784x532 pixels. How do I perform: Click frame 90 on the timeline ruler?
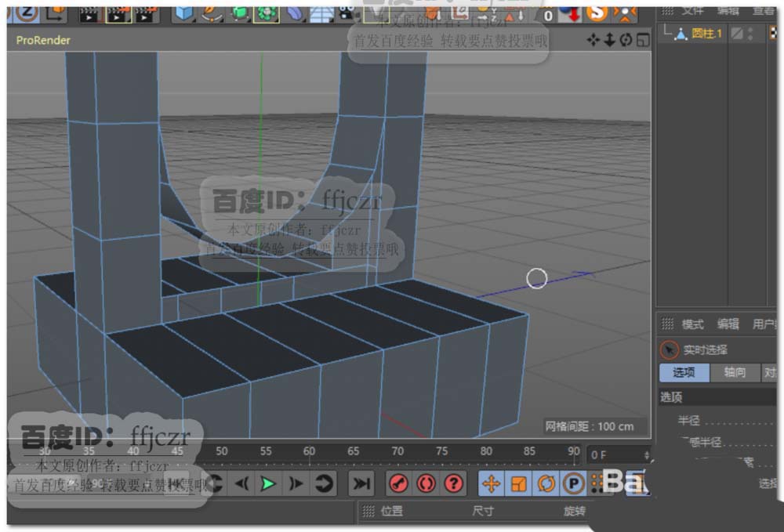[574, 451]
